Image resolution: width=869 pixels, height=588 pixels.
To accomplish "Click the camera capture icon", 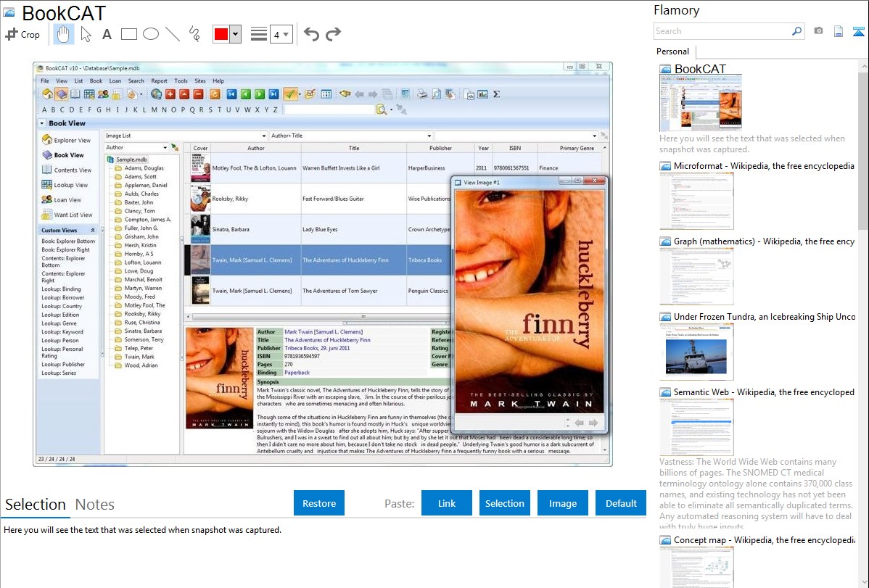I will pyautogui.click(x=818, y=31).
